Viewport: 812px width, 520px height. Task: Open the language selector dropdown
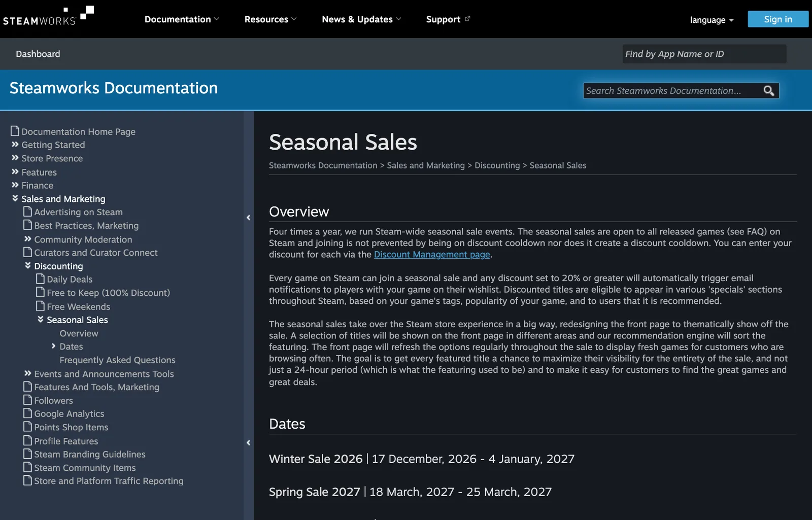point(712,20)
